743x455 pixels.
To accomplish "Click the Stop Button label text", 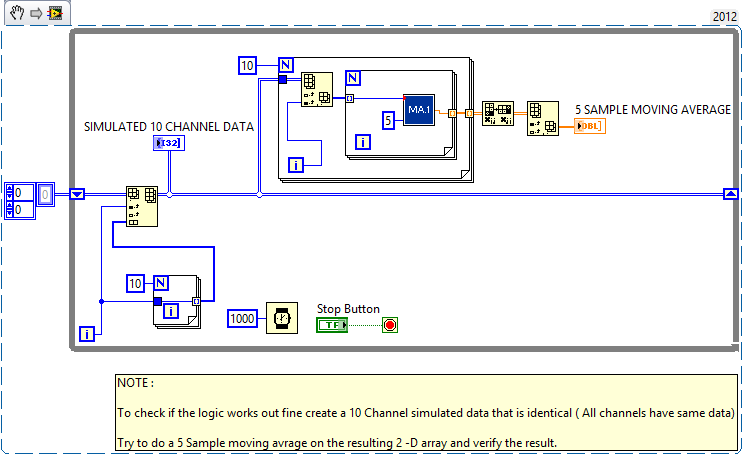I will pos(348,309).
